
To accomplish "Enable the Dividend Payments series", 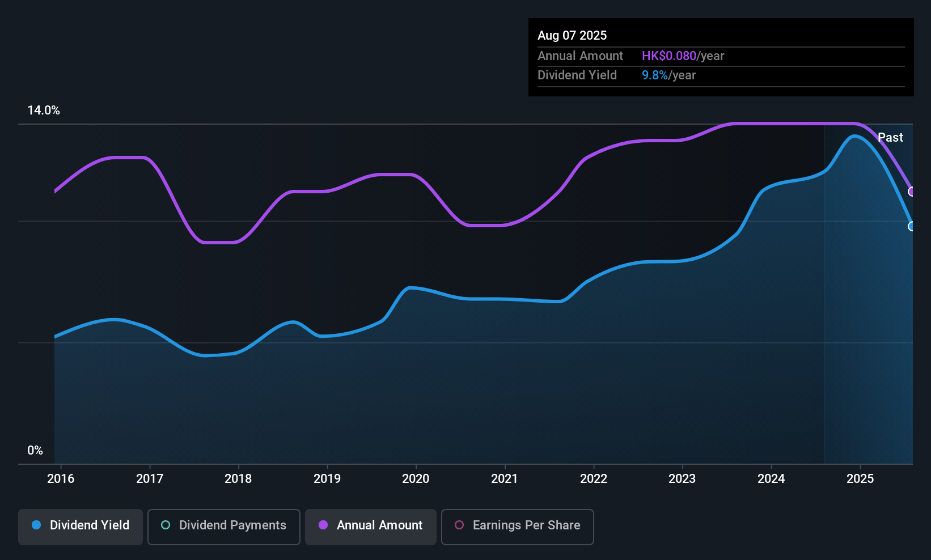I will coord(224,525).
